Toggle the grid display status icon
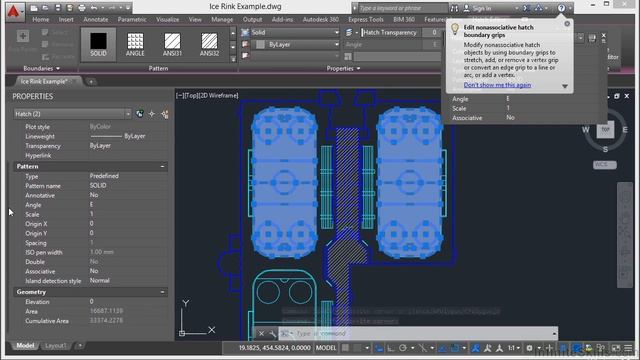This screenshot has width=640, height=360. pyautogui.click(x=345, y=348)
